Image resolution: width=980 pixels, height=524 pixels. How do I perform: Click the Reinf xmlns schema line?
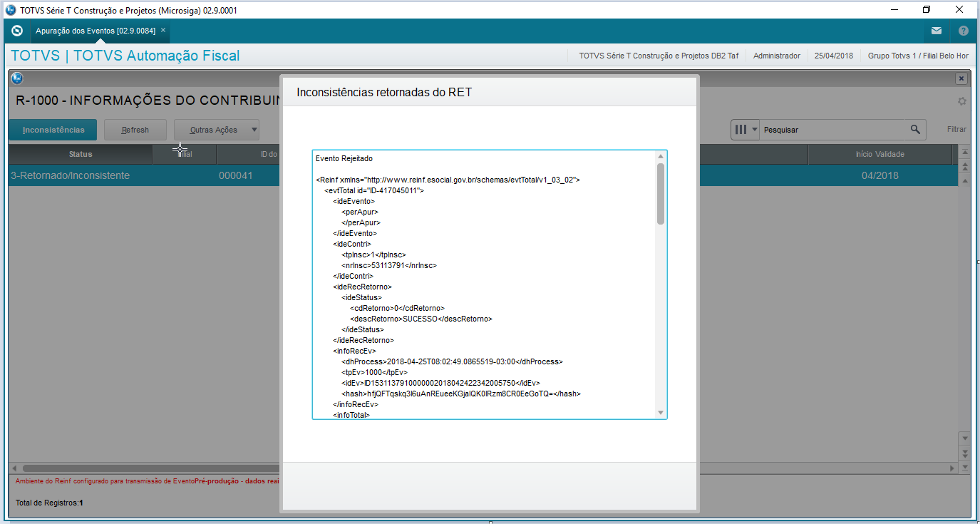[448, 180]
